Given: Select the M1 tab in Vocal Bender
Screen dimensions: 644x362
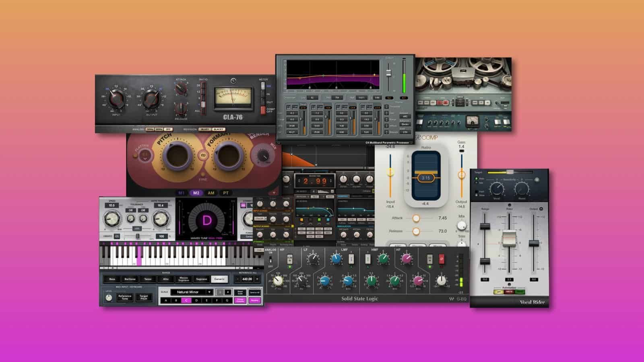Looking at the screenshot, I should pos(182,193).
